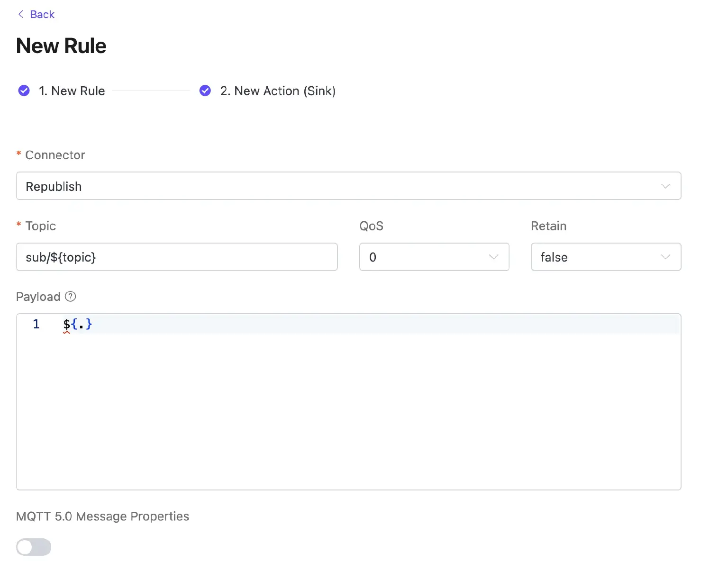The image size is (728, 571).
Task: Click the QoS dropdown chevron arrow
Action: coord(493,257)
